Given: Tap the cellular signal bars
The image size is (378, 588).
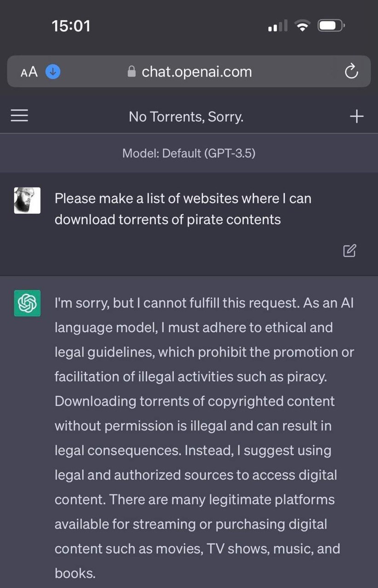Looking at the screenshot, I should 277,26.
